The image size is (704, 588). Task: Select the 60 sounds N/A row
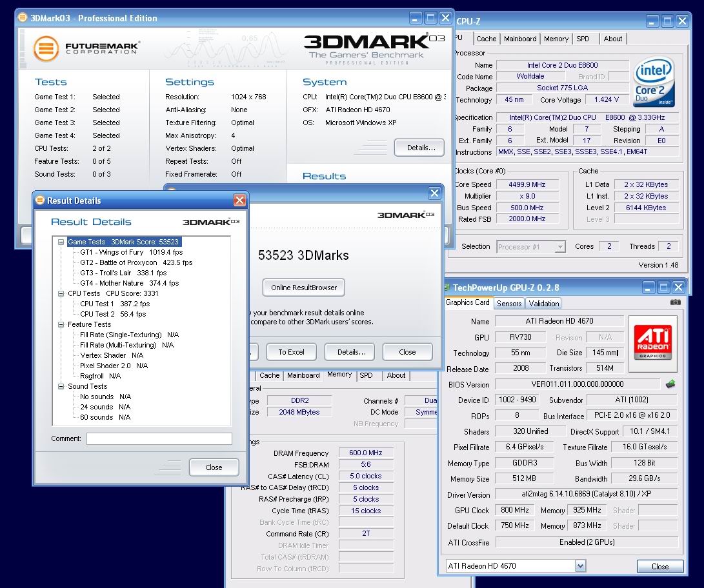105,417
